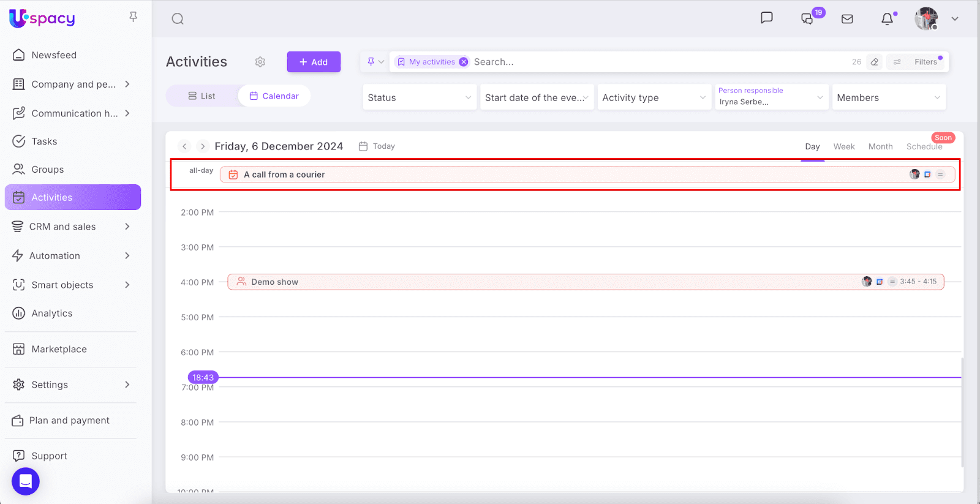This screenshot has width=980, height=504.
Task: Pin the sidebar with pushpin icon
Action: coord(133,17)
